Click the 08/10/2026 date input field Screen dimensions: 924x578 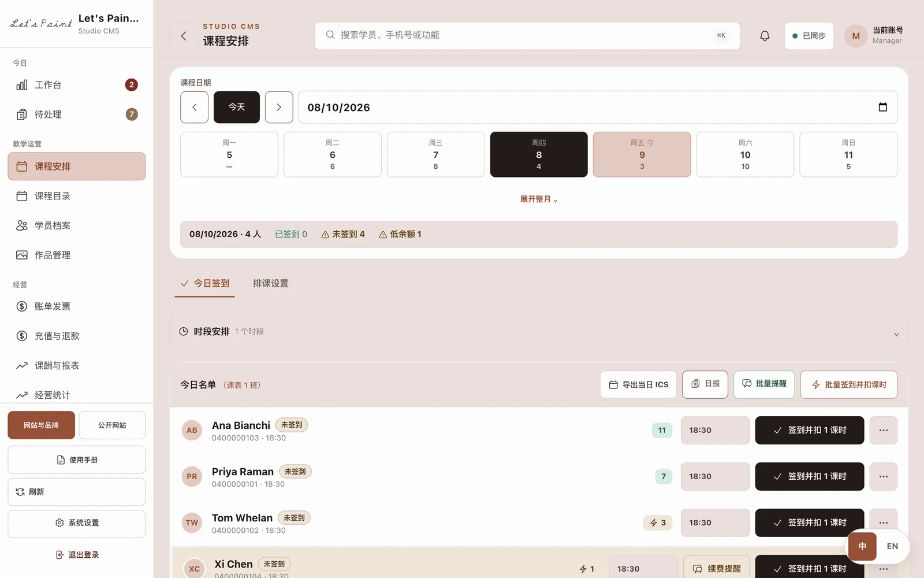click(598, 107)
